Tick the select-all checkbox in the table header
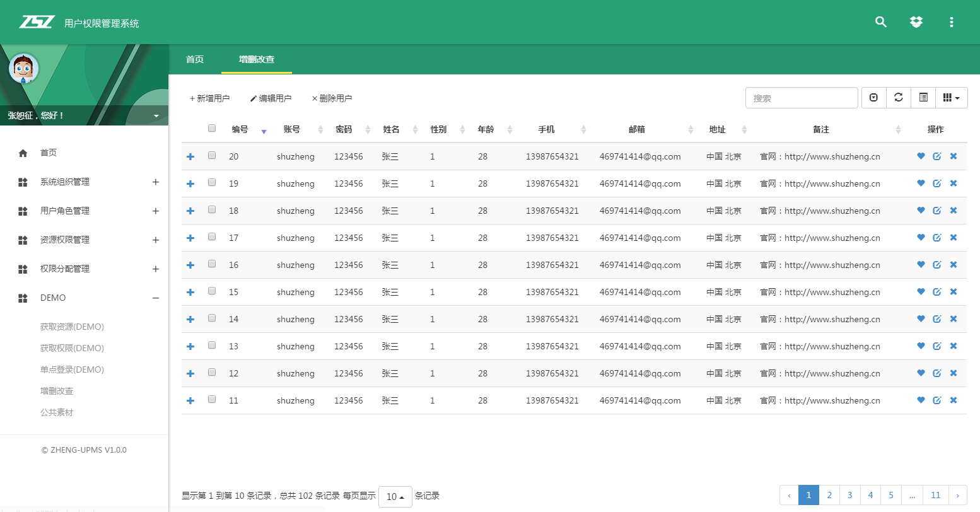 pyautogui.click(x=212, y=128)
